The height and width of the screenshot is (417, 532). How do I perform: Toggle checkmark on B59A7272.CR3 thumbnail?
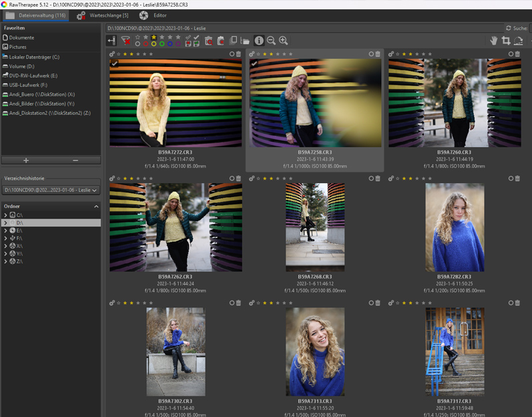(115, 64)
